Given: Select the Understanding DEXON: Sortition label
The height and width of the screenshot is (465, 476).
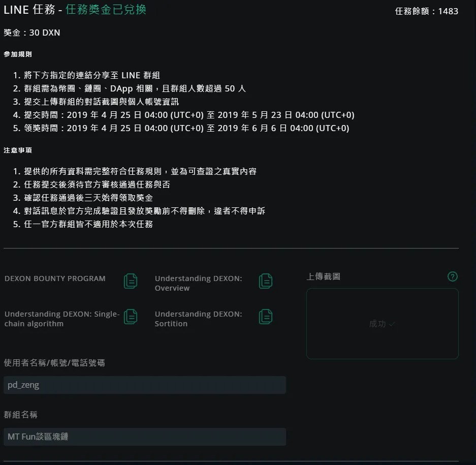Looking at the screenshot, I should 199,319.
